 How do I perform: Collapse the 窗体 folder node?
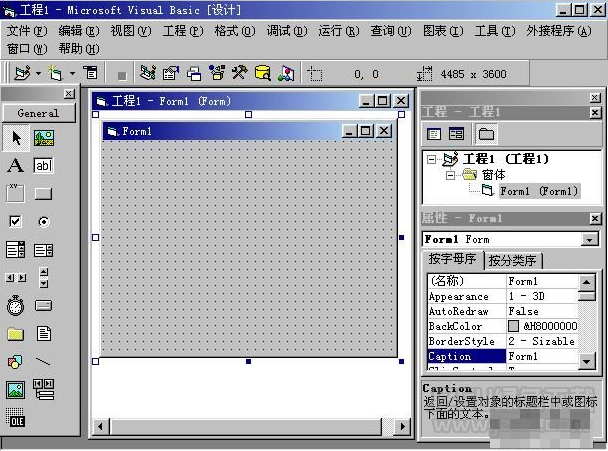point(450,175)
